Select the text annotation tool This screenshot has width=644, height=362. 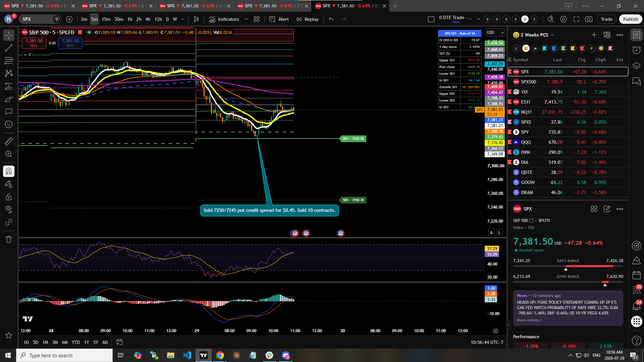(9, 112)
